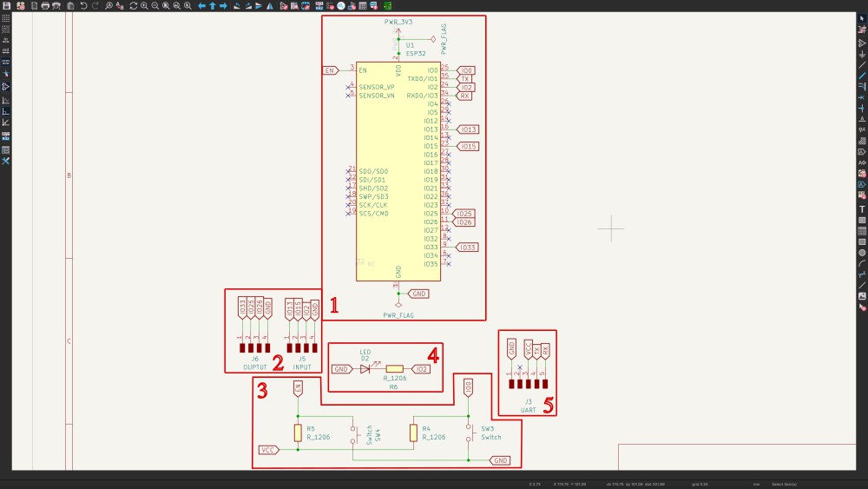
Task: Open the Footprint Editor
Action: (x=306, y=5)
